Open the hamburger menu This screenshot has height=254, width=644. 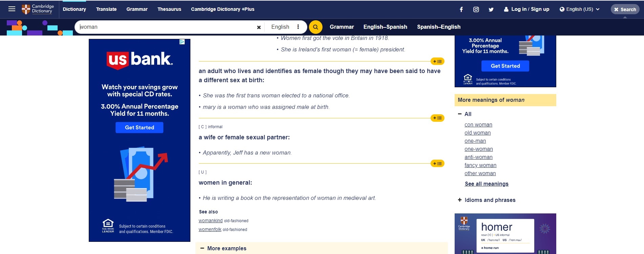(12, 9)
